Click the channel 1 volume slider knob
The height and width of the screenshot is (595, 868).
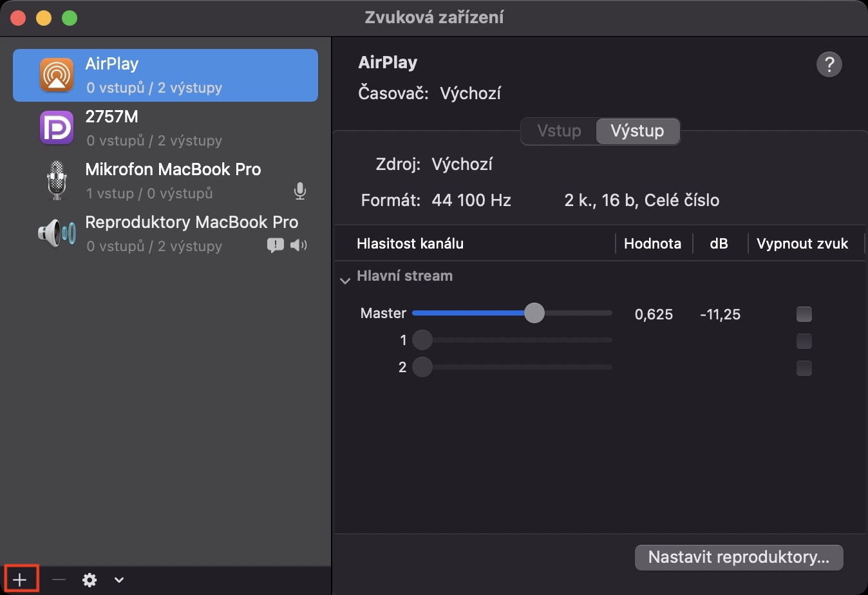[422, 340]
